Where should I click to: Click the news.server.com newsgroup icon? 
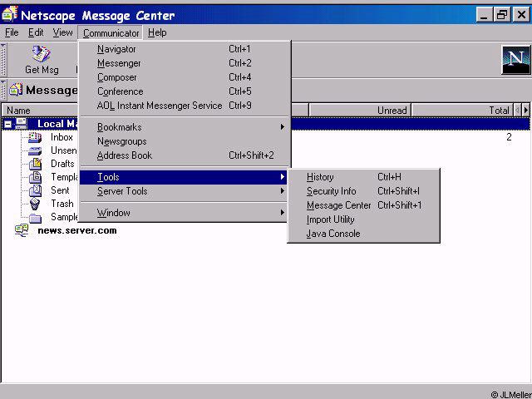pyautogui.click(x=22, y=230)
